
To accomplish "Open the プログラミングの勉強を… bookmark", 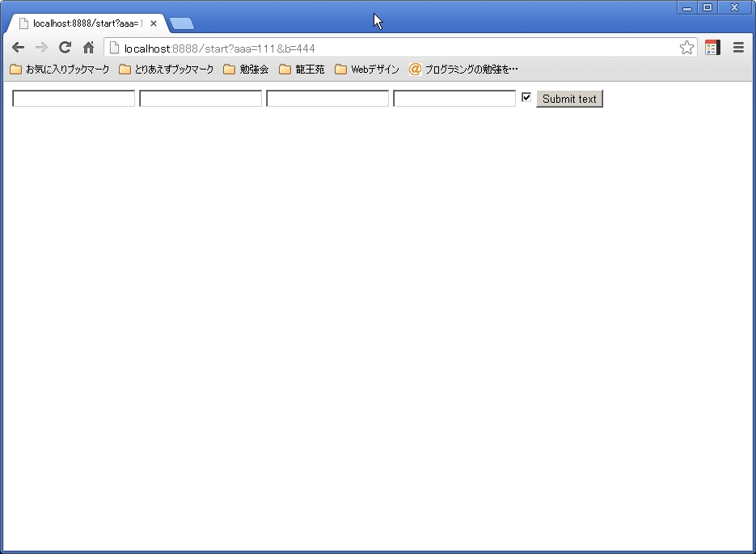I will pos(463,70).
